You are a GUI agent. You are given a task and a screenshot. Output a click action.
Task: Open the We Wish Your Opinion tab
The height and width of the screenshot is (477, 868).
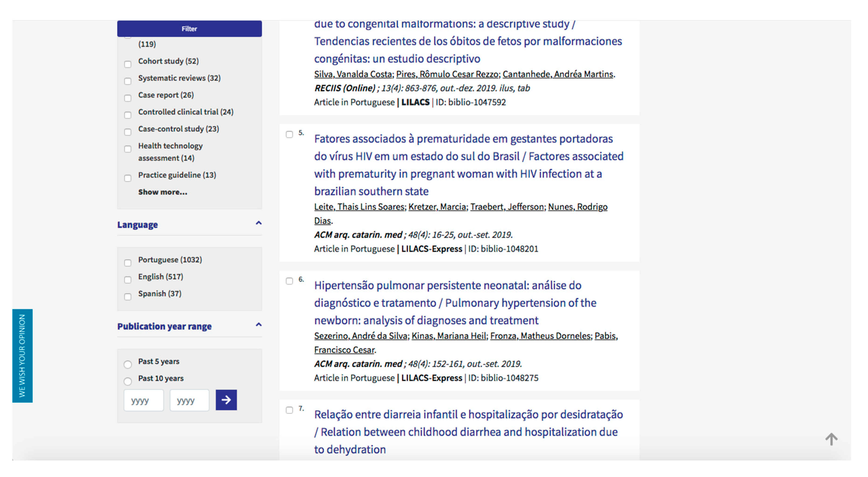tap(22, 356)
